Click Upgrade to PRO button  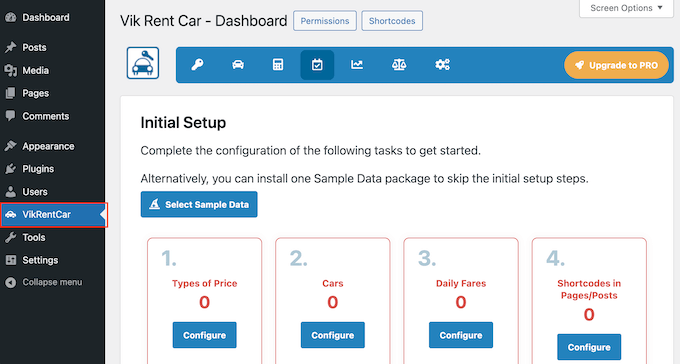point(616,65)
